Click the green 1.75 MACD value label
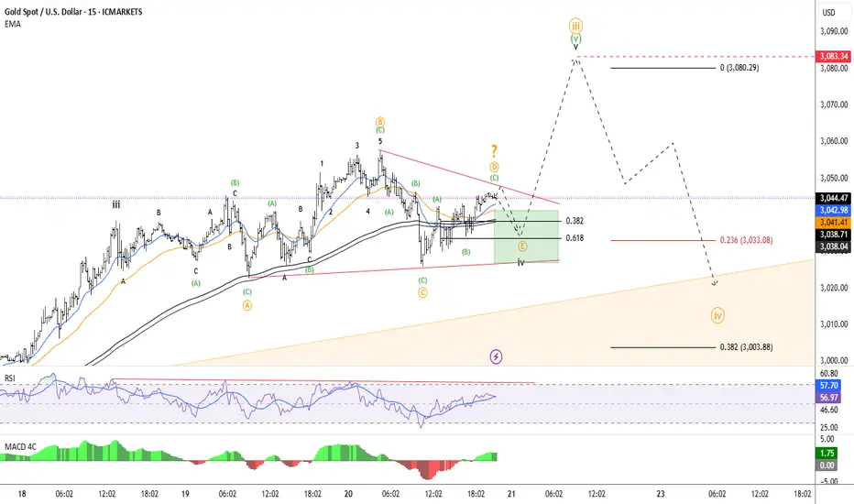 [827, 453]
